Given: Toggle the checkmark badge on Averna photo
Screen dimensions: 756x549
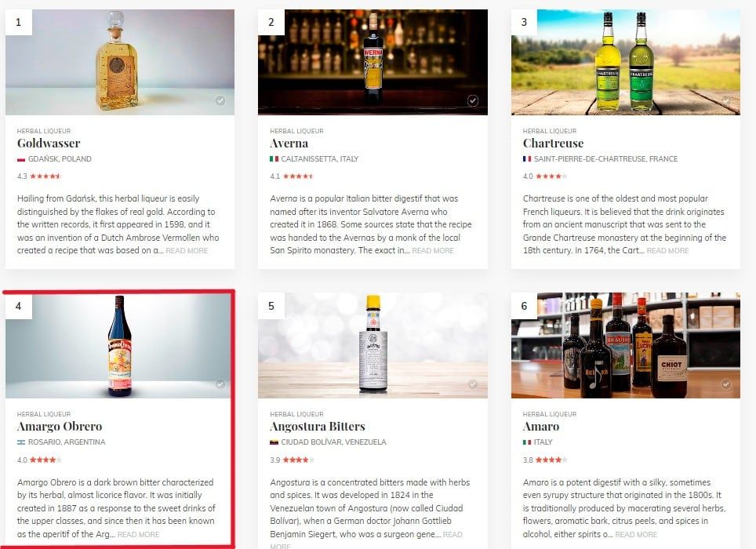Looking at the screenshot, I should click(473, 100).
